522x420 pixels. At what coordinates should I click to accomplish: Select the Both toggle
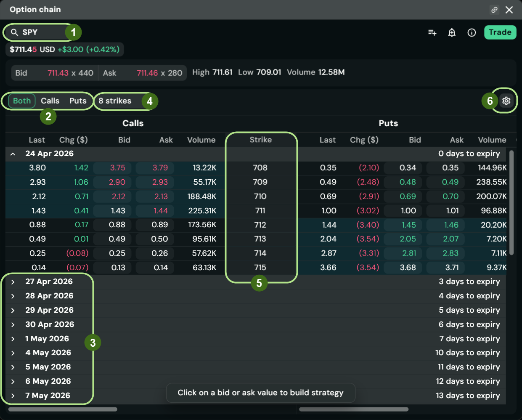(22, 101)
